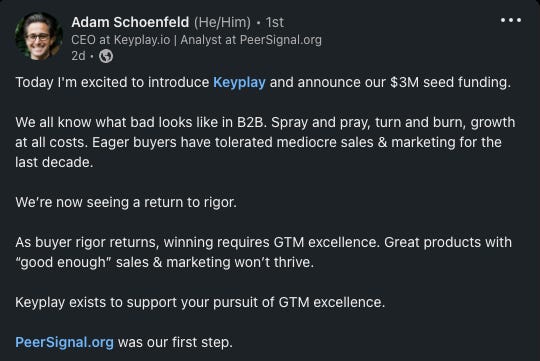Viewport: 540px width, 361px height.
Task: Click the word B2B in post
Action: [251, 122]
